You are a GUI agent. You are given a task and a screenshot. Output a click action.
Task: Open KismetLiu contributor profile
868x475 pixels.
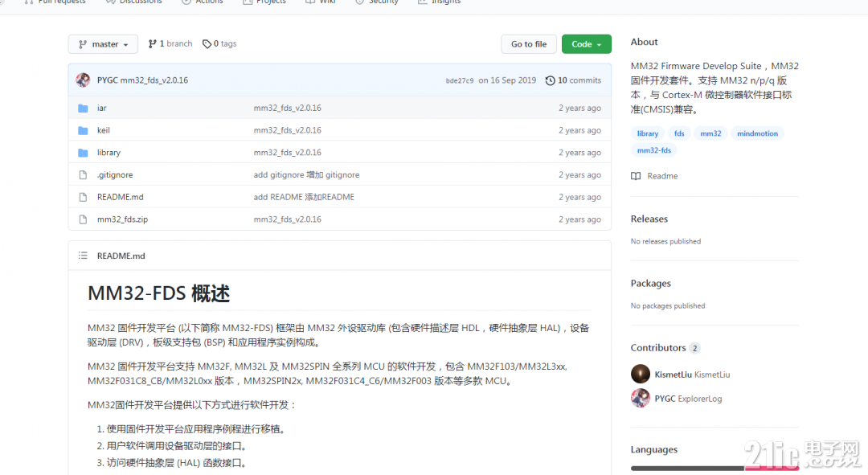(692, 375)
